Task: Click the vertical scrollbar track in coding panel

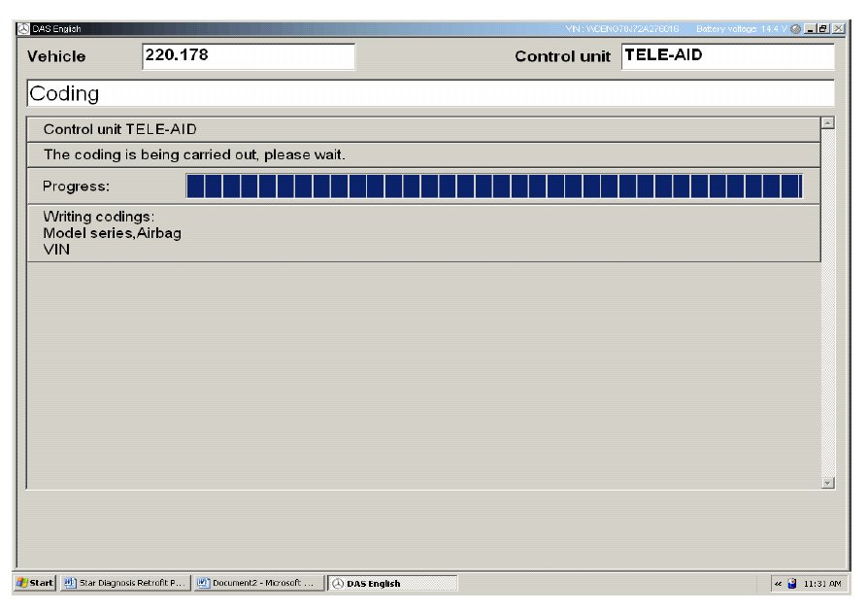Action: (x=827, y=301)
